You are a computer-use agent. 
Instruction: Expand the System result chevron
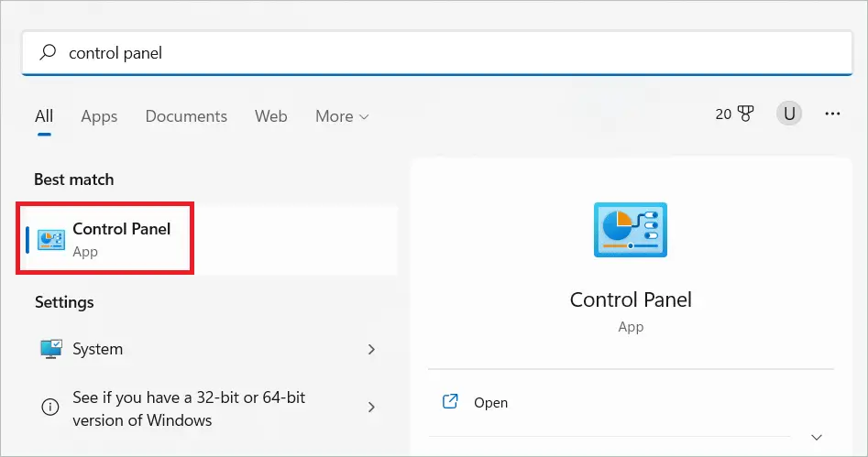(x=371, y=349)
